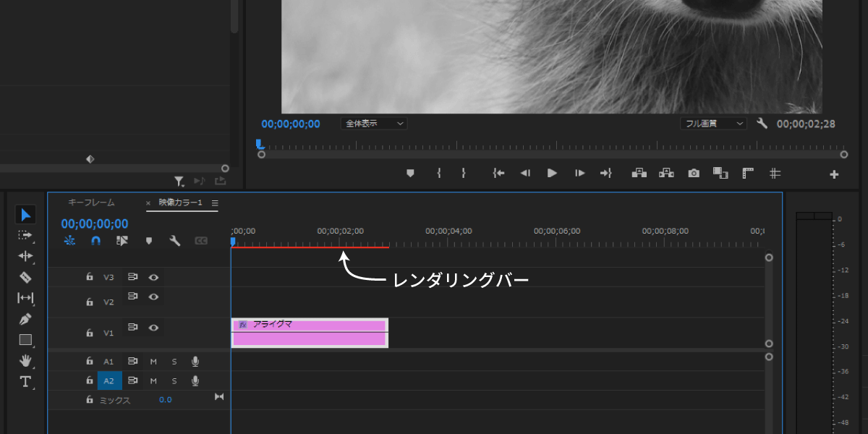Open the 映像カラー1 panel menu
868x434 pixels.
215,203
